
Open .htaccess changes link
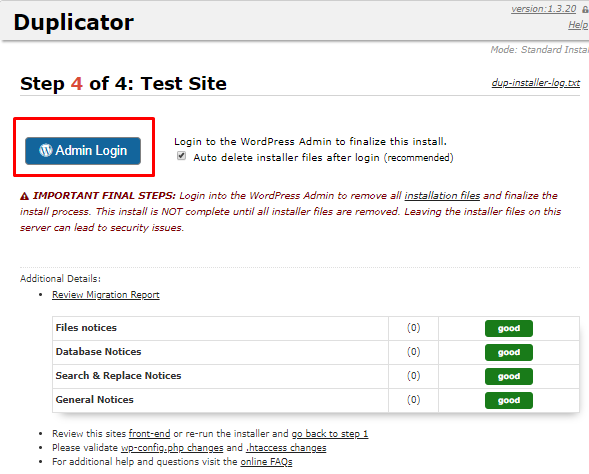click(x=286, y=448)
